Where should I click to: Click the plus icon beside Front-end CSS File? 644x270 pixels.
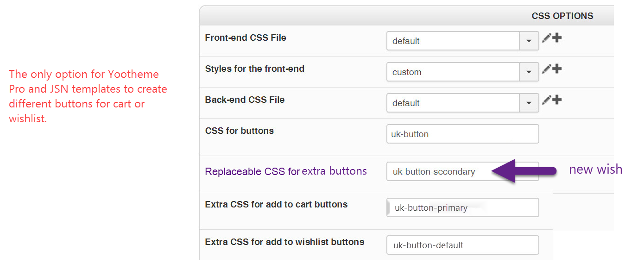pyautogui.click(x=557, y=38)
